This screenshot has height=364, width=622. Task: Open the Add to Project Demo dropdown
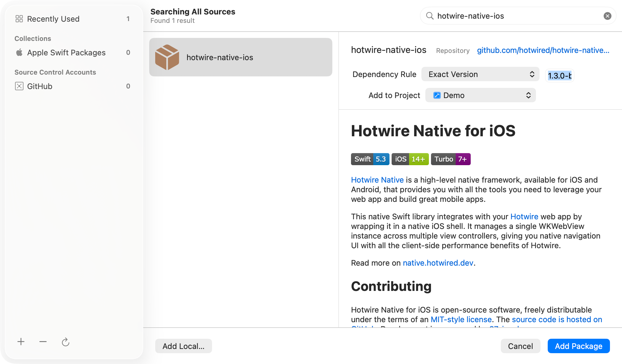tap(480, 95)
